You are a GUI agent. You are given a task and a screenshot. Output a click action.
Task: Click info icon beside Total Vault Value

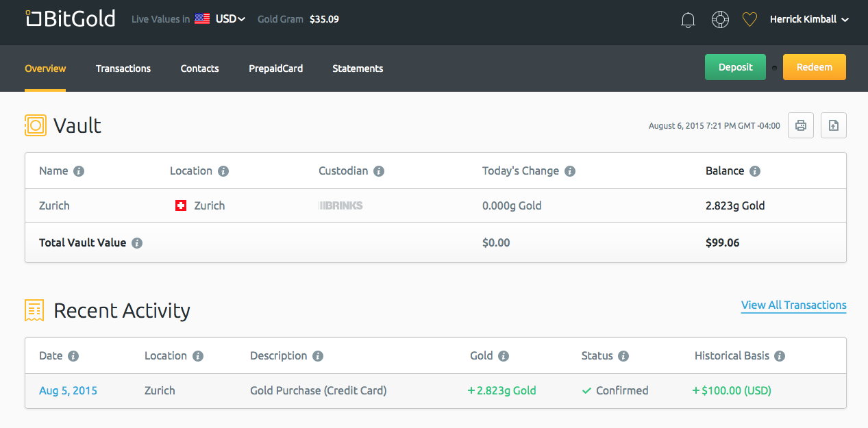point(137,243)
